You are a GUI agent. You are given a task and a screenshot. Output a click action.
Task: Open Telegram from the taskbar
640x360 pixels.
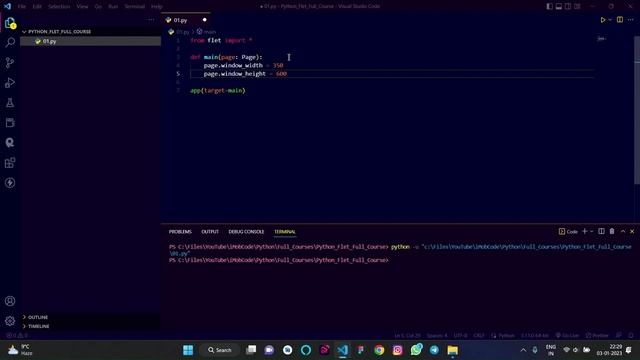coord(434,350)
